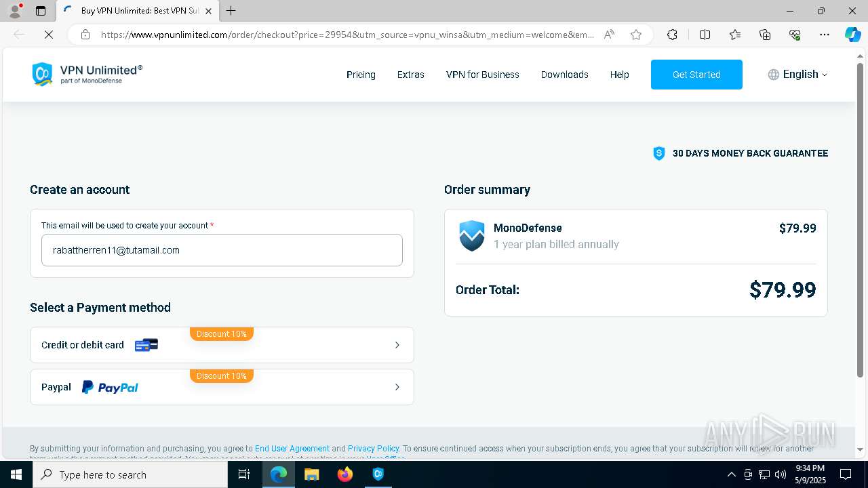Open the Windows Start menu
The width and height of the screenshot is (868, 488).
point(16,474)
